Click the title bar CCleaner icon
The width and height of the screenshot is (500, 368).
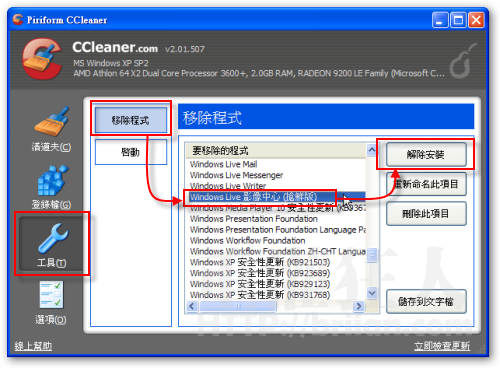17,20
